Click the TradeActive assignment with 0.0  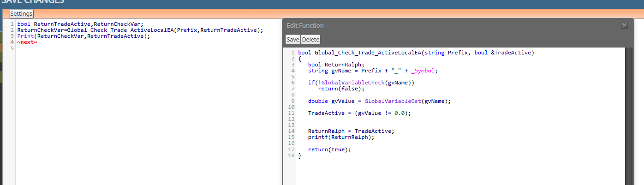[359, 113]
